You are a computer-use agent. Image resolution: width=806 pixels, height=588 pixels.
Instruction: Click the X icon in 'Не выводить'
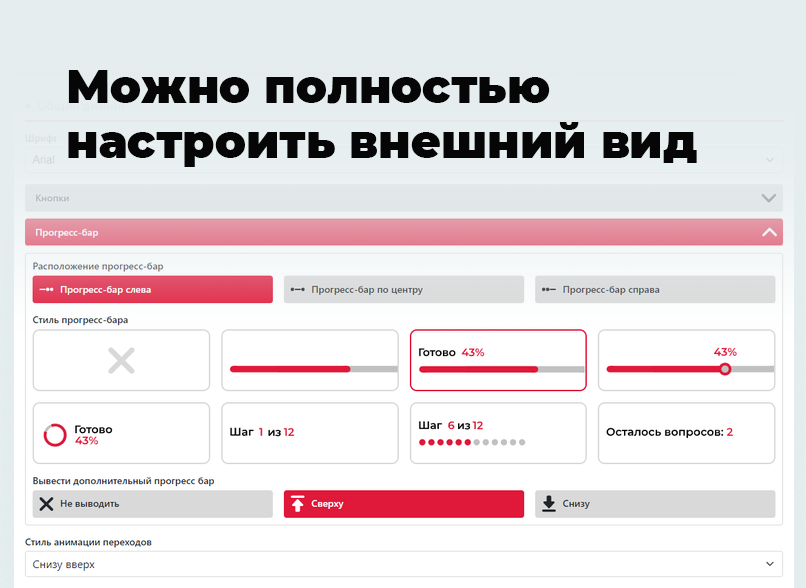[x=46, y=504]
